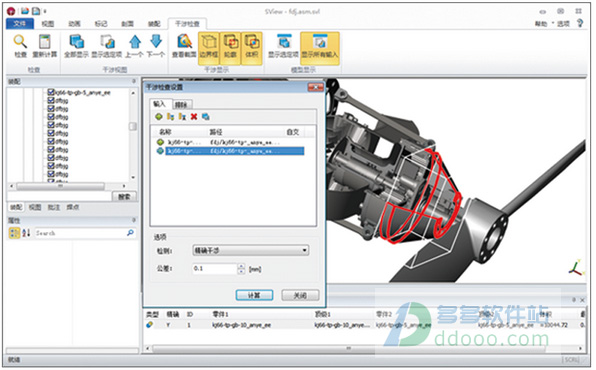596x370 pixels.
Task: Click the properties Search input field
Action: tap(80, 233)
